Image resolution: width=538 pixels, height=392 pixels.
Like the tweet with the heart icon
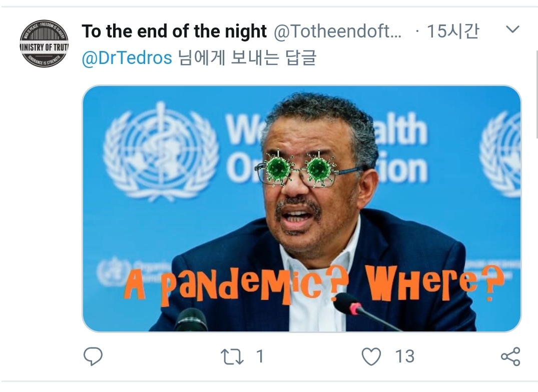(x=371, y=356)
